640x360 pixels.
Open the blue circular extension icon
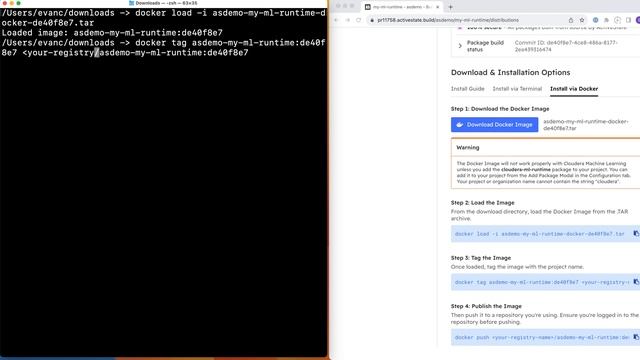(x=596, y=20)
